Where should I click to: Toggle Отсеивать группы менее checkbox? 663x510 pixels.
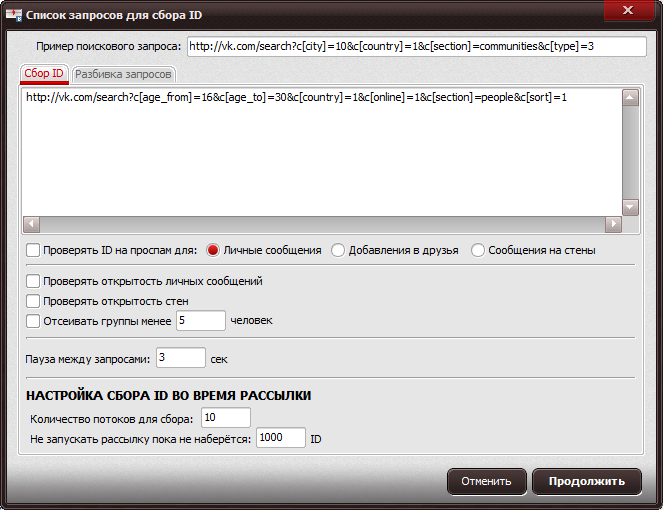33,321
